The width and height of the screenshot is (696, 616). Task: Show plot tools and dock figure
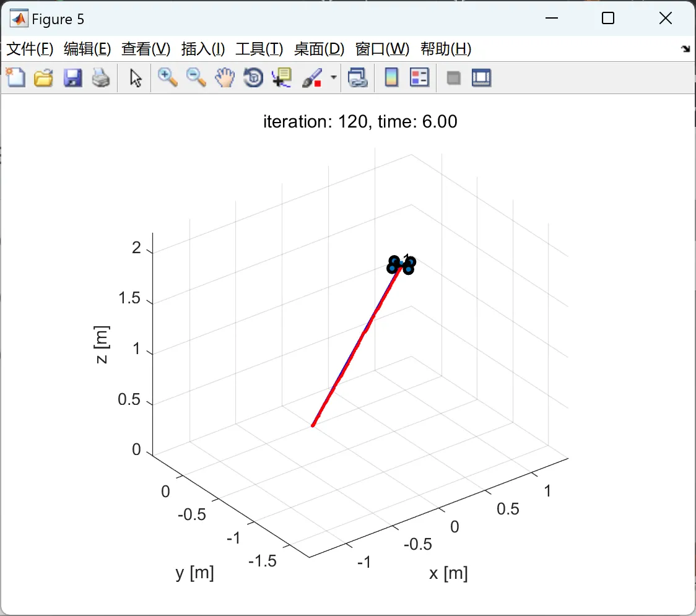pos(481,77)
